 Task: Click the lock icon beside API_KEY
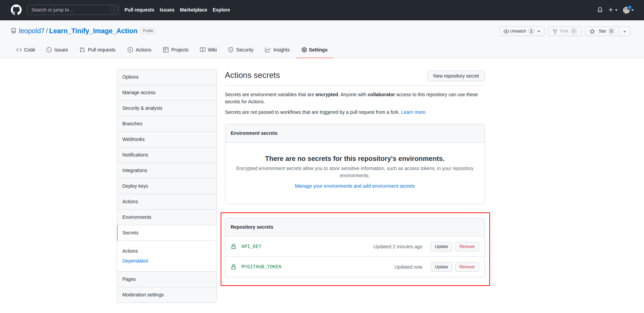[234, 247]
